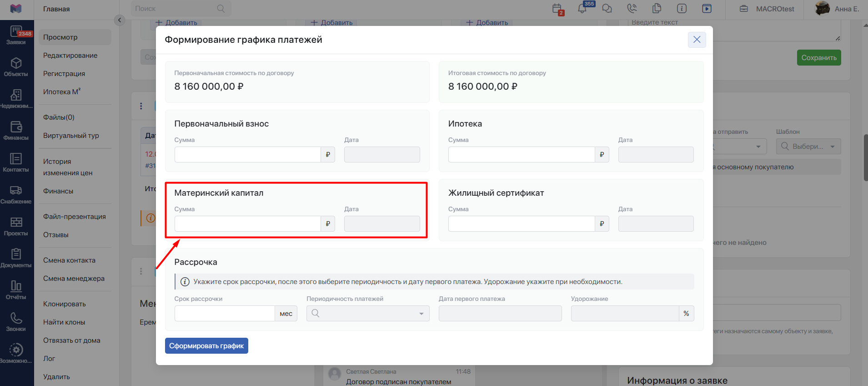Open Контакты sidebar section
This screenshot has height=386, width=868.
[x=16, y=163]
